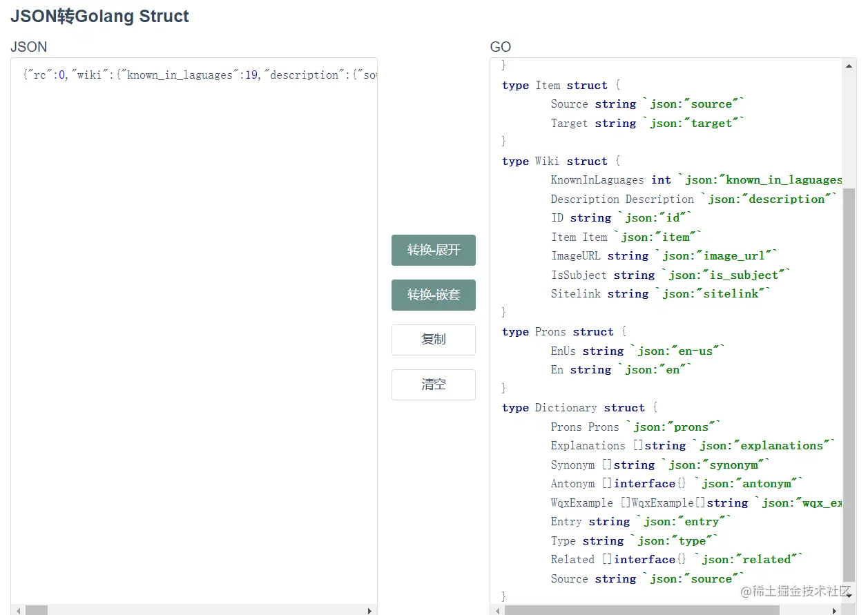Click the JSON panel horizontal scrollbar thumb
The width and height of the screenshot is (868, 615).
(x=37, y=610)
